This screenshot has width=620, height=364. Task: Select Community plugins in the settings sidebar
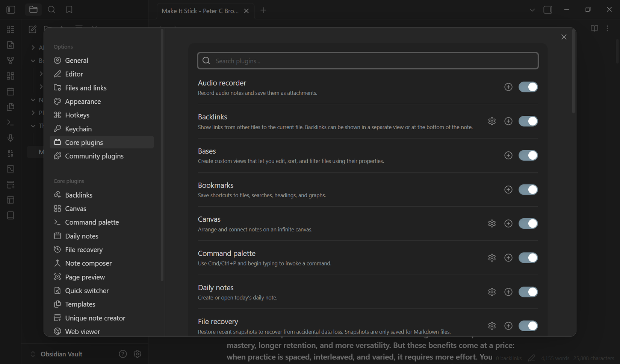(94, 156)
